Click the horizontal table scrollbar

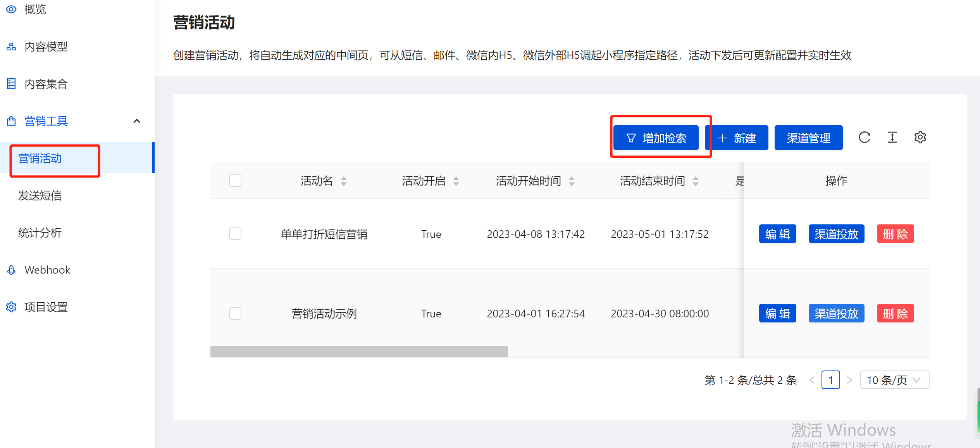click(359, 352)
